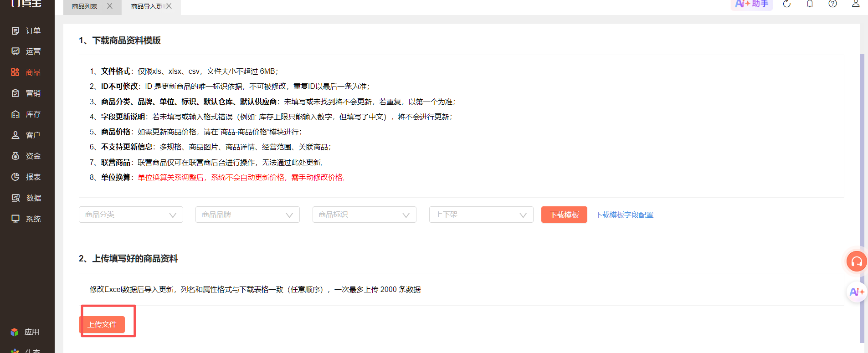Open the 资金 funds sidebar icon
The height and width of the screenshot is (353, 868).
(15, 156)
